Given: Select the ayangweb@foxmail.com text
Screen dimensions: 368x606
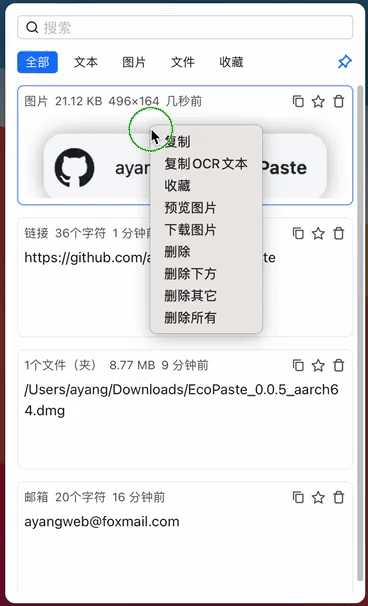Looking at the screenshot, I should (102, 522).
